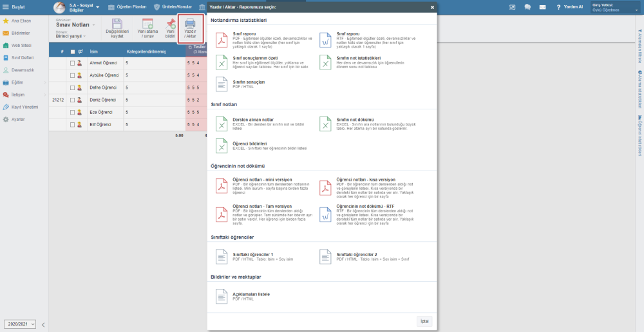
Task: Open Atamaları filtrele side panel
Action: point(639,46)
